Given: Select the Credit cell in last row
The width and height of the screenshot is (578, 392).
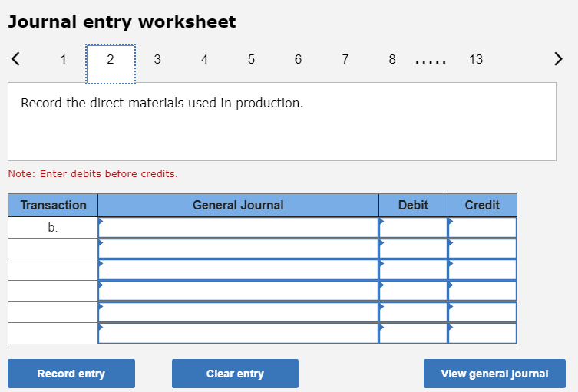Looking at the screenshot, I should (x=482, y=334).
